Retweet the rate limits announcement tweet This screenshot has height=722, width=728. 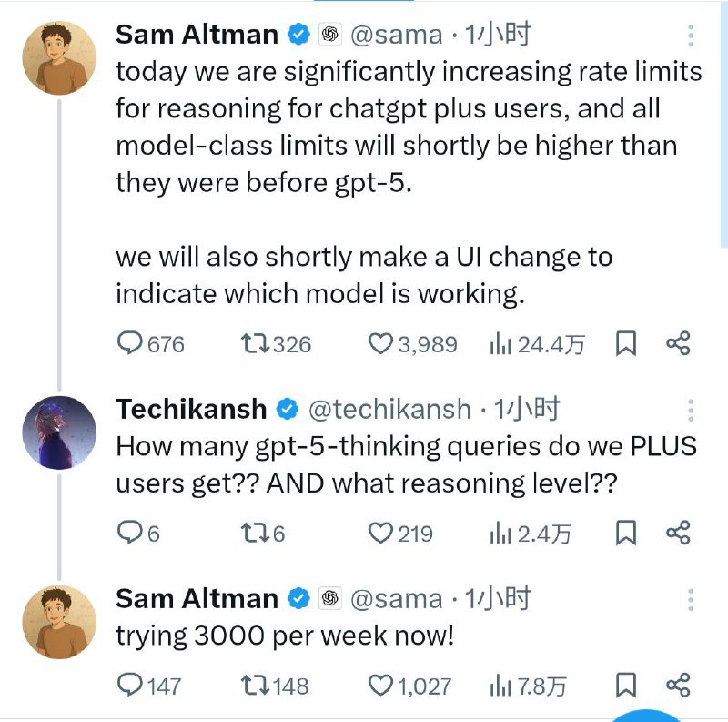click(252, 344)
